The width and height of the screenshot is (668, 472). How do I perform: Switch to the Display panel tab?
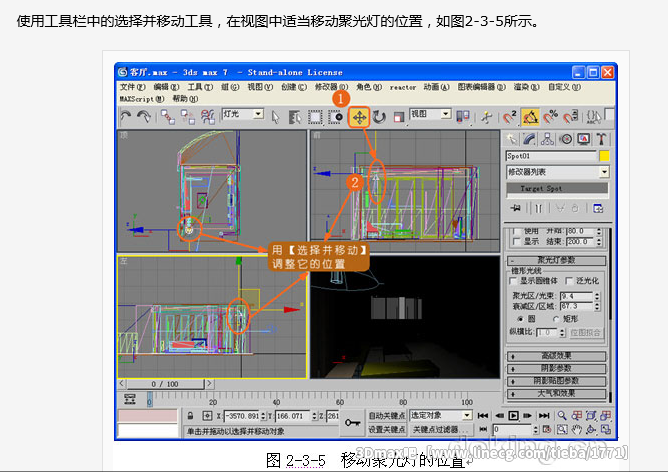tap(584, 139)
